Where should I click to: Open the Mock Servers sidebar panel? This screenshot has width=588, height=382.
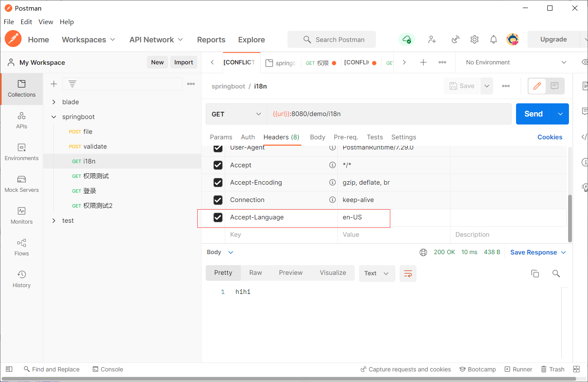pos(22,184)
